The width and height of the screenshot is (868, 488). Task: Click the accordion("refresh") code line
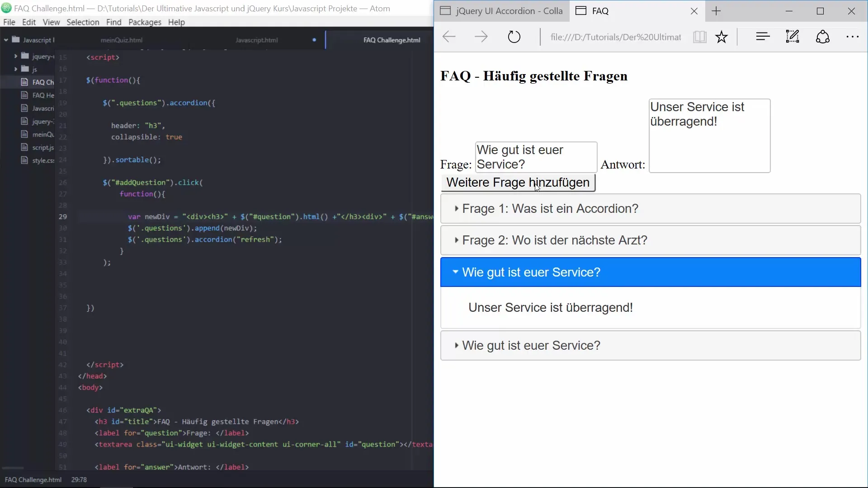pyautogui.click(x=205, y=239)
